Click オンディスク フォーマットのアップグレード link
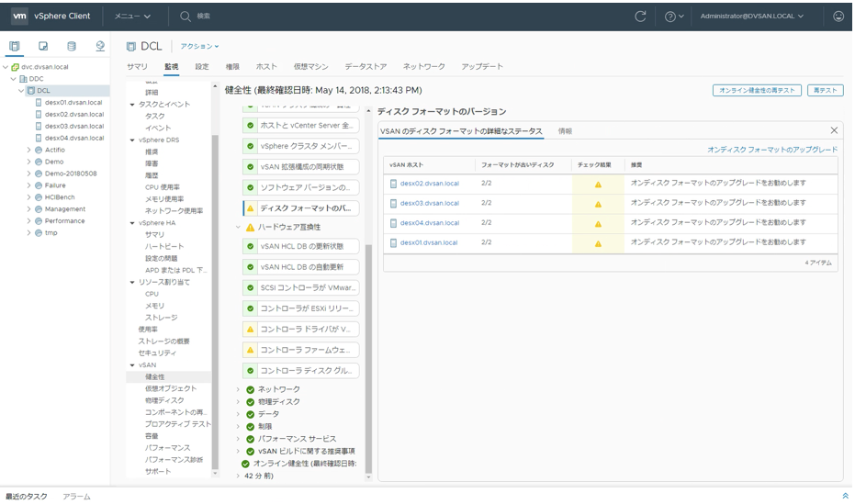 772,150
